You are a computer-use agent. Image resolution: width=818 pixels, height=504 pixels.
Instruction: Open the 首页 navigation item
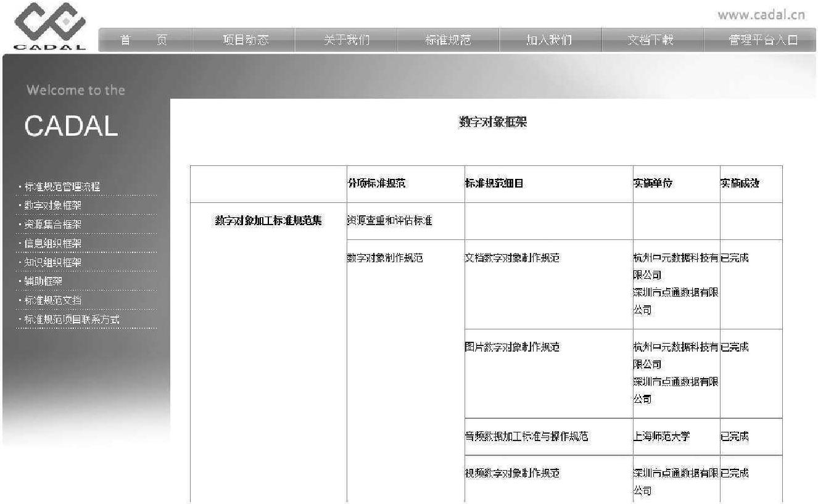click(144, 41)
